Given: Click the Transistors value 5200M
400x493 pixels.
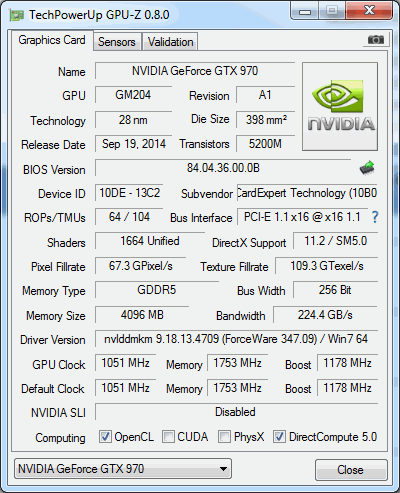Looking at the screenshot, I should click(x=266, y=144).
